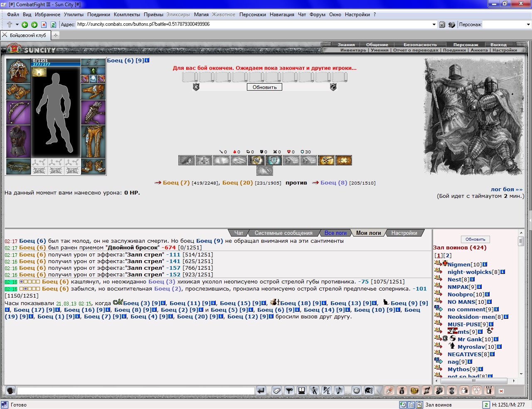532x409 pixels.
Task: Open the Навигация menu
Action: (x=282, y=15)
